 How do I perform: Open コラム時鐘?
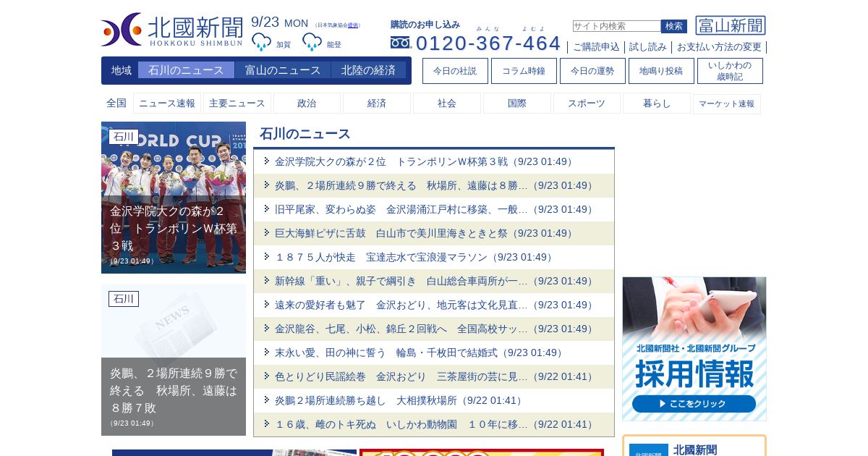[x=524, y=71]
